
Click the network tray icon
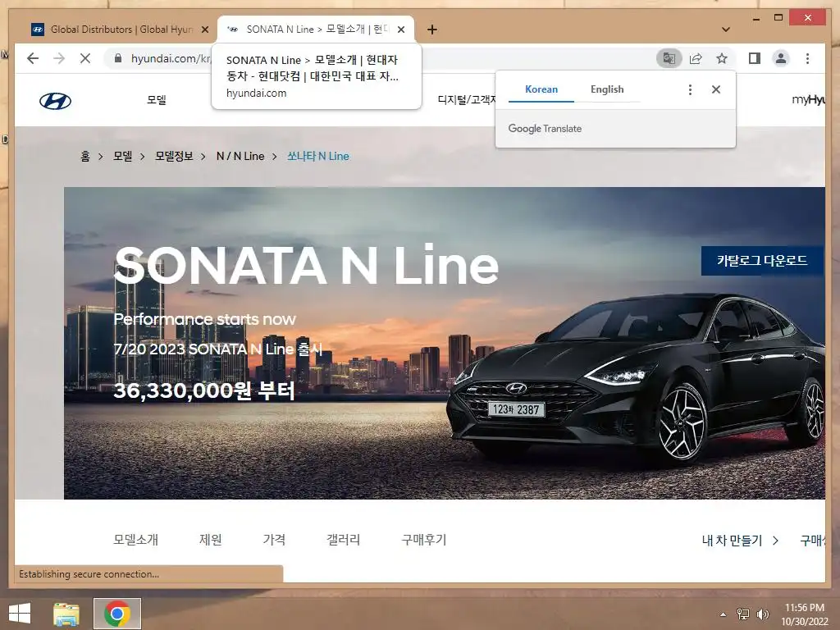(743, 614)
